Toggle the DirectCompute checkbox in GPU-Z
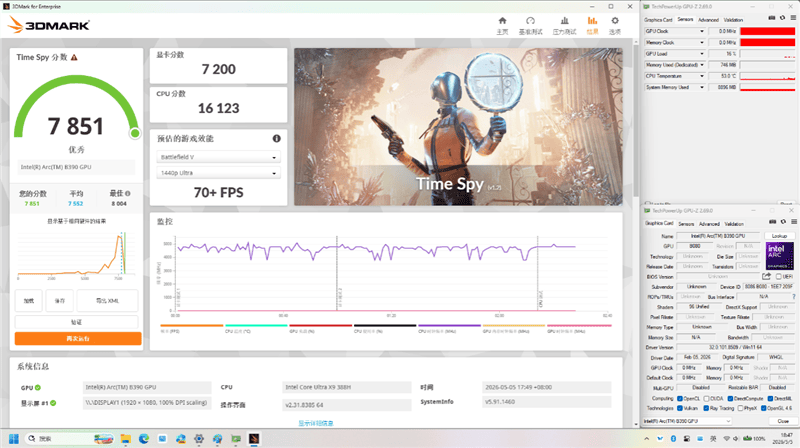 coord(730,399)
